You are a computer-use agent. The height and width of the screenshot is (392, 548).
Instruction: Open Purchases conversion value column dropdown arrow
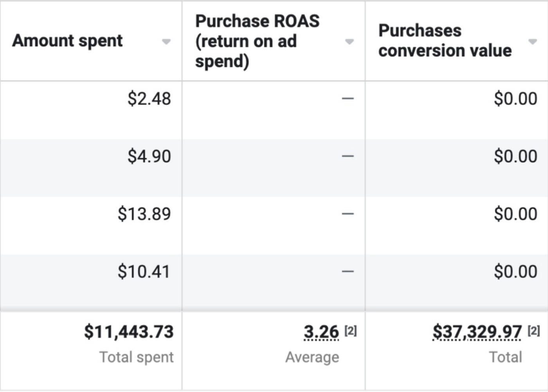[532, 41]
